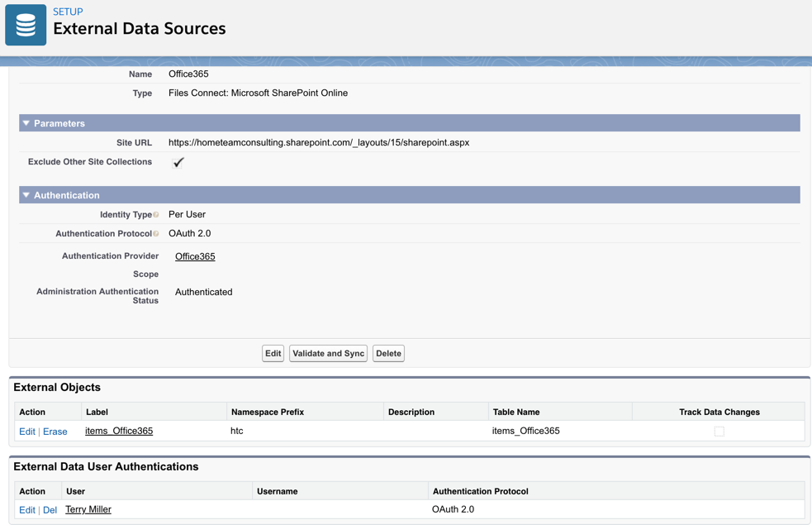The height and width of the screenshot is (525, 812).
Task: Open Terry Miller user link
Action: coord(88,509)
